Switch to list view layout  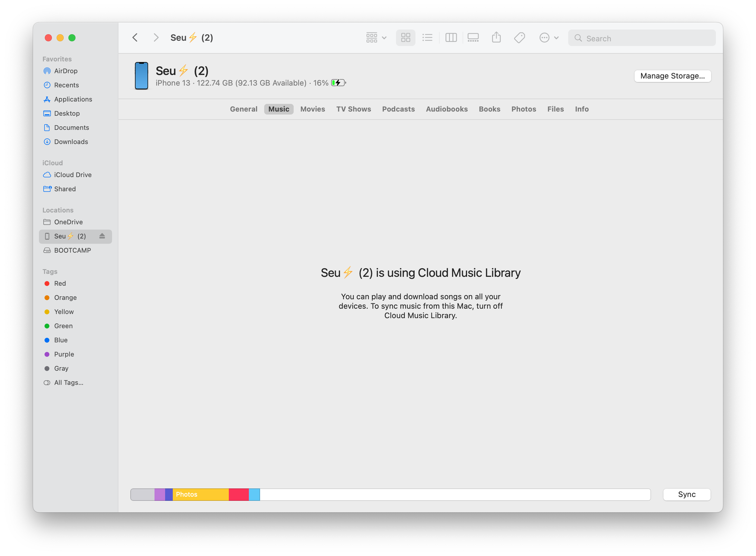point(427,38)
